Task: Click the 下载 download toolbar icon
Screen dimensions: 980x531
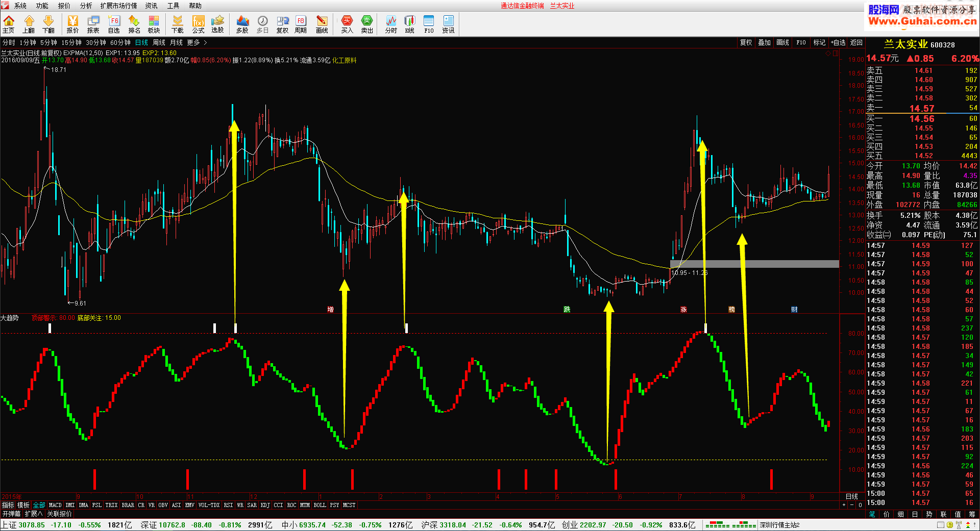Action: (178, 24)
